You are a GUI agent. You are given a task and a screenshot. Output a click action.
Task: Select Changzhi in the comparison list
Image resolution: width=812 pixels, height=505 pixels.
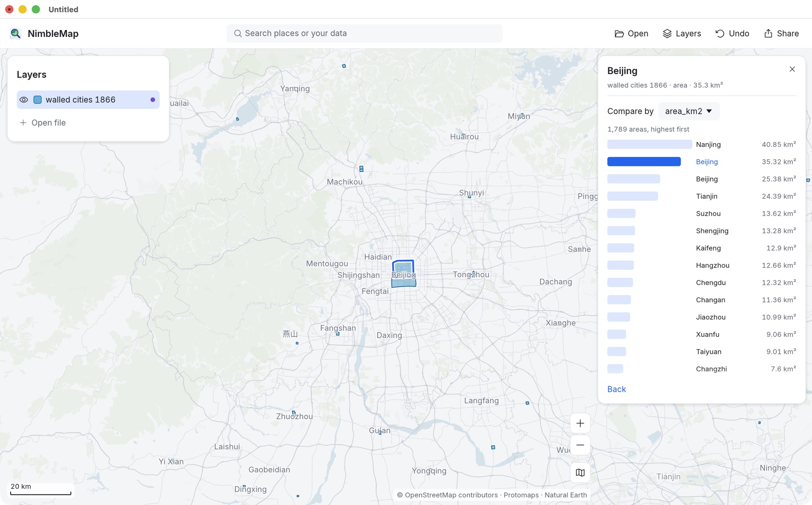(701, 369)
